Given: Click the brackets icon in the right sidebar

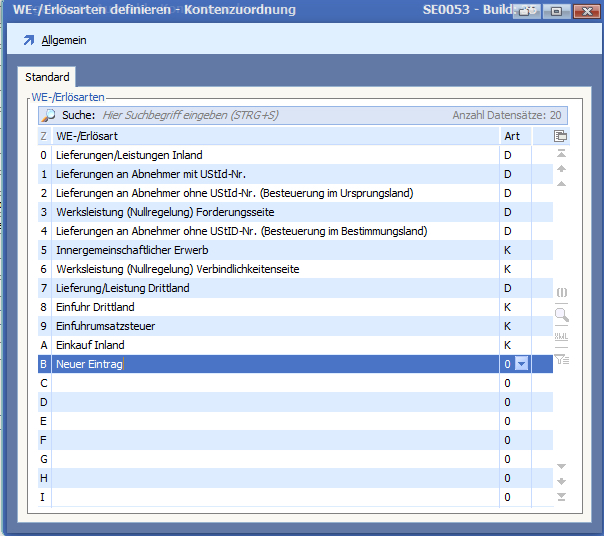Looking at the screenshot, I should [561, 292].
